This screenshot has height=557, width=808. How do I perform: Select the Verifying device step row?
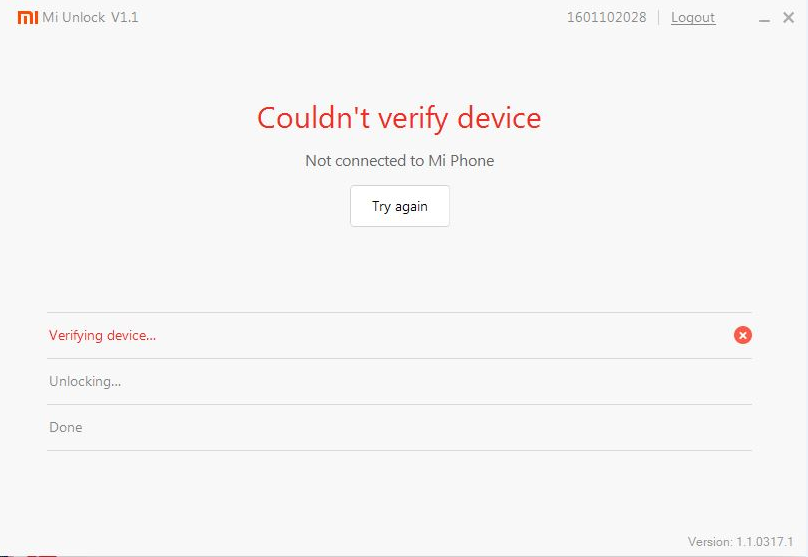point(399,335)
